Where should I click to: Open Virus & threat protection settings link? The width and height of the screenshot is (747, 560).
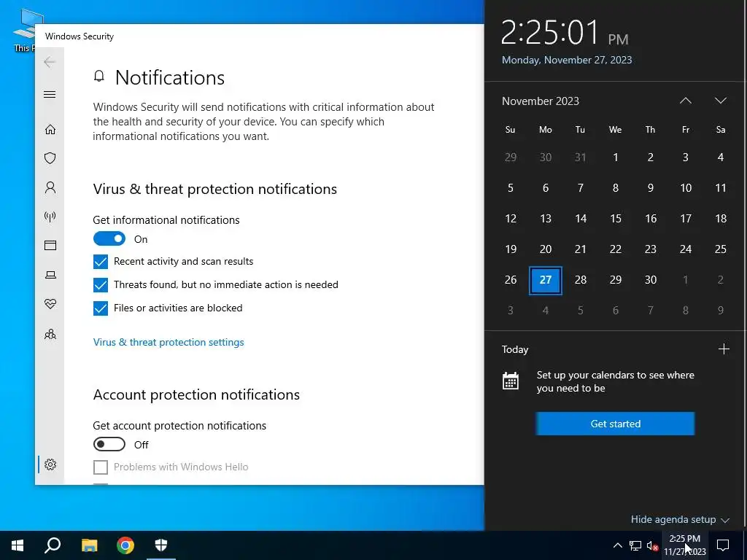pos(169,343)
